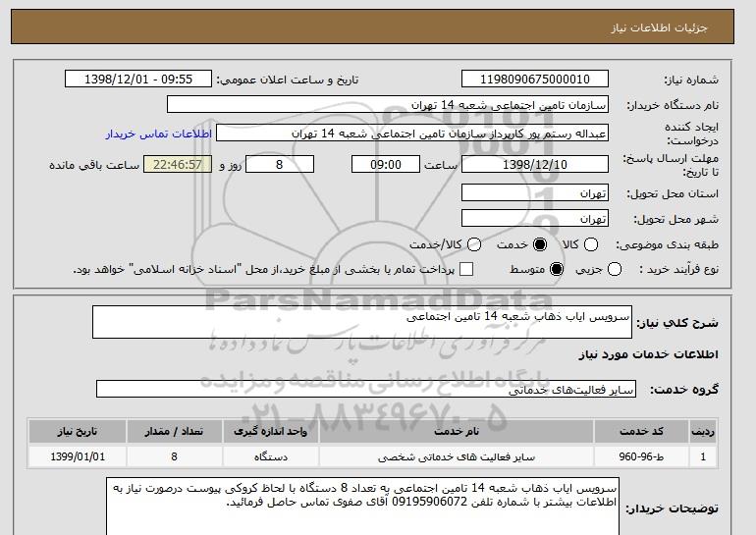Click the remaining days field showing 8
Viewport: 756px width, 535px height.
pos(280,164)
